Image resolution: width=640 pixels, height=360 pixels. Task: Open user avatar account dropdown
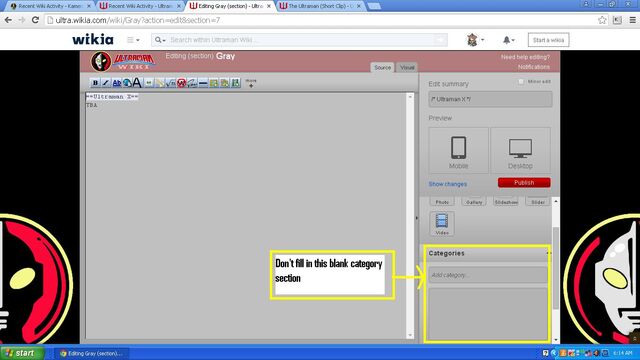click(x=476, y=40)
